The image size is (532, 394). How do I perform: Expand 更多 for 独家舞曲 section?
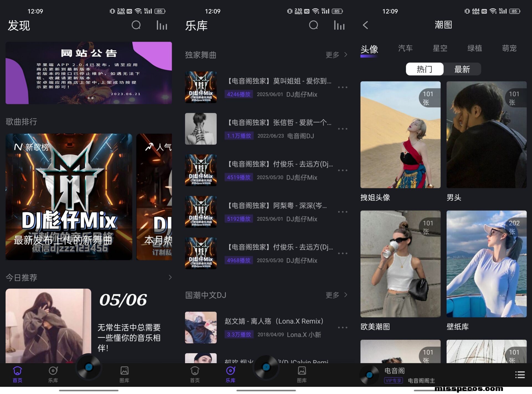(x=336, y=55)
